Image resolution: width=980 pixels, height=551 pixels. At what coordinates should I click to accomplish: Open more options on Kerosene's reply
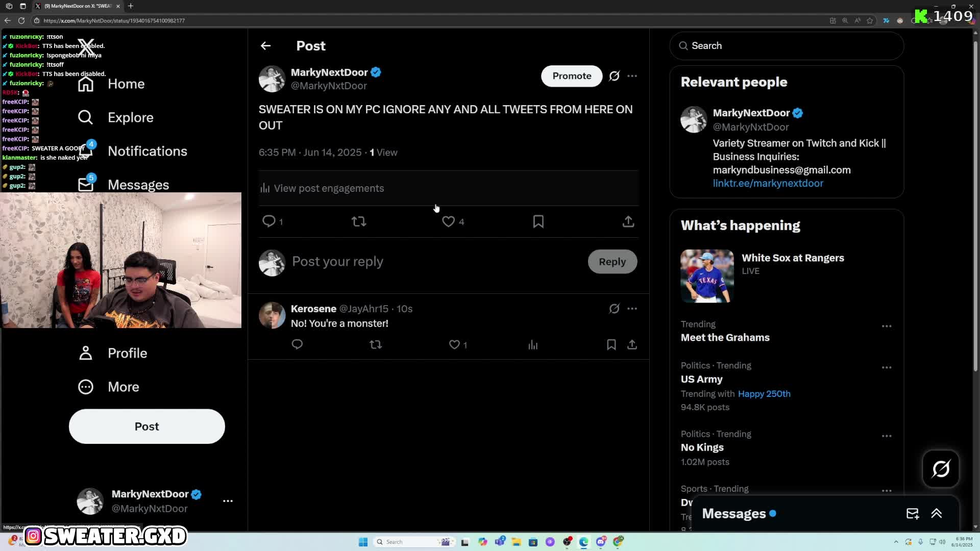632,309
